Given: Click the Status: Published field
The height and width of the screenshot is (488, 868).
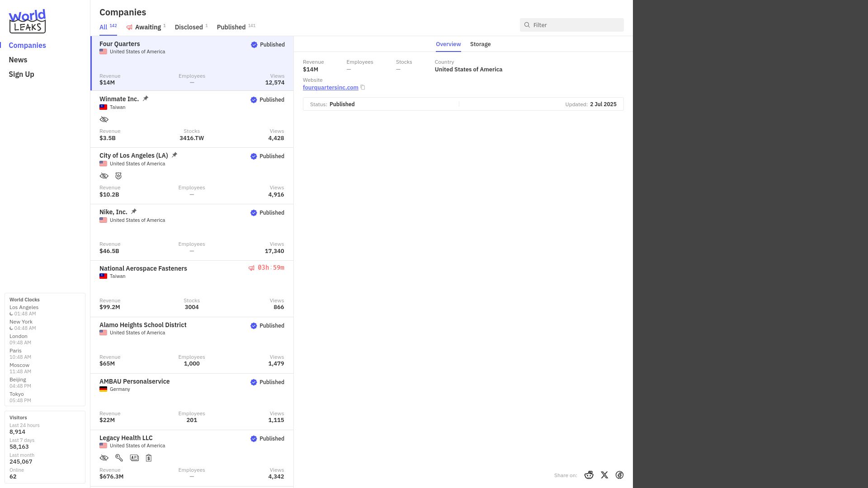Looking at the screenshot, I should coord(332,104).
